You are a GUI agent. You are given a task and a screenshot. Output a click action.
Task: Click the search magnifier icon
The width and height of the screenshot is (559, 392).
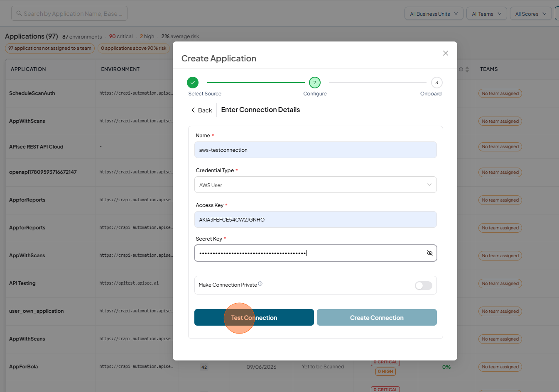[19, 13]
